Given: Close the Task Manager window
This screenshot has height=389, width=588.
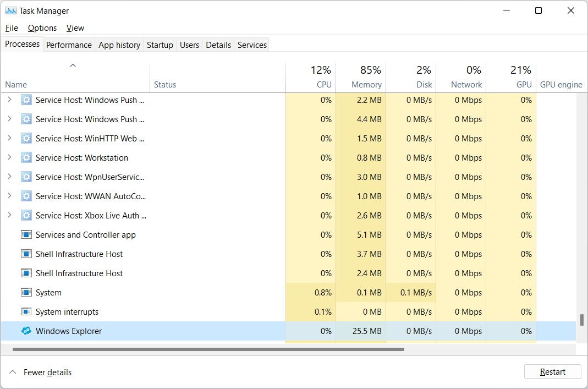Looking at the screenshot, I should click(571, 10).
